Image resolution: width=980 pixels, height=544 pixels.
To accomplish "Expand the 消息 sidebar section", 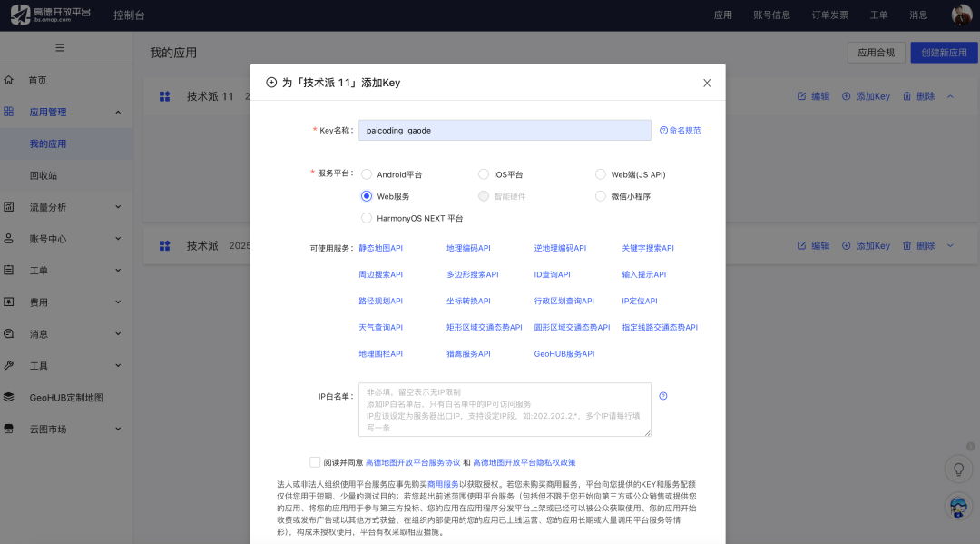I will [118, 334].
